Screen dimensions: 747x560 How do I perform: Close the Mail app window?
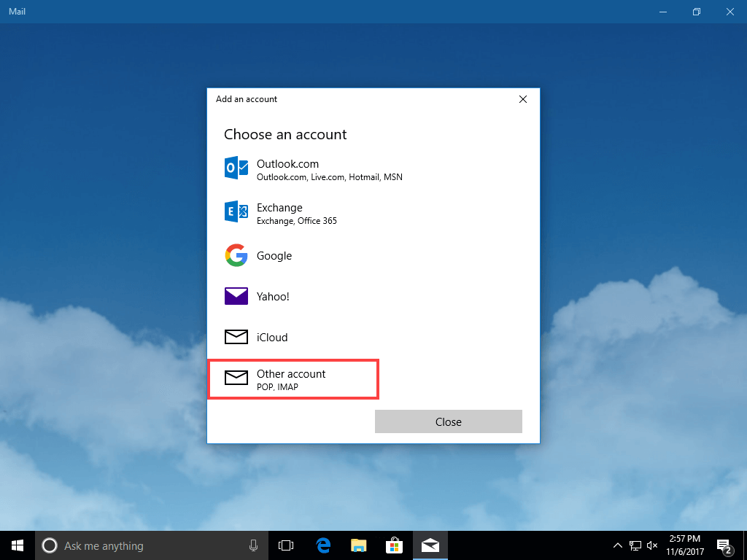tap(729, 12)
